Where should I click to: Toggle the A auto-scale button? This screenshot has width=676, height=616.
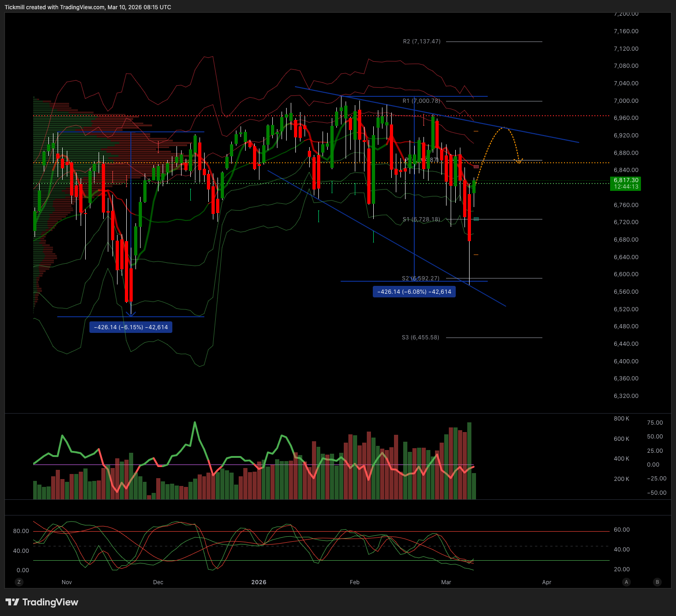[626, 582]
